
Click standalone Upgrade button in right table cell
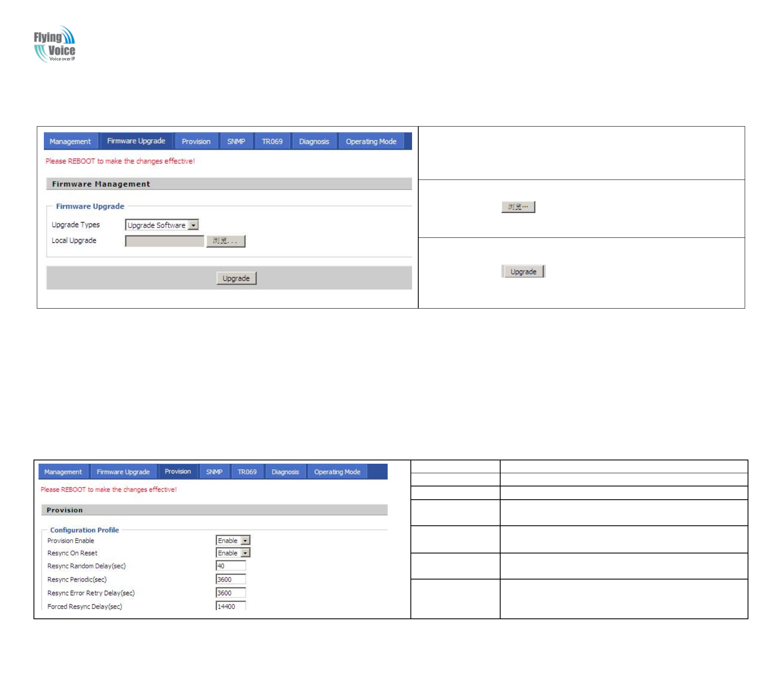523,271
